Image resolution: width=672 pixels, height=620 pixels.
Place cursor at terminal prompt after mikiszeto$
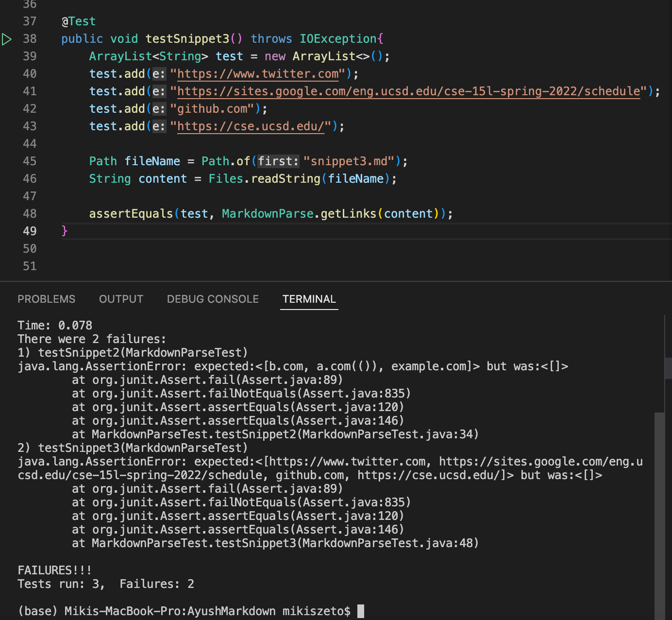361,611
